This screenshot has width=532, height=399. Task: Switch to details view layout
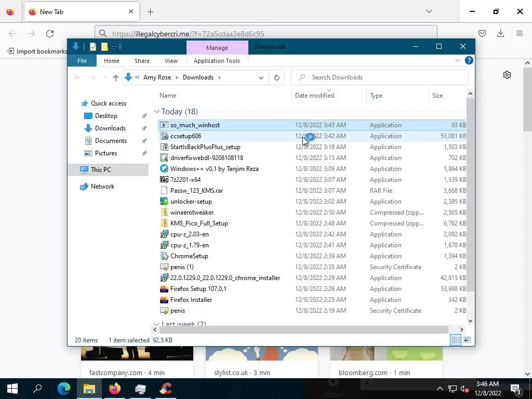coord(456,340)
